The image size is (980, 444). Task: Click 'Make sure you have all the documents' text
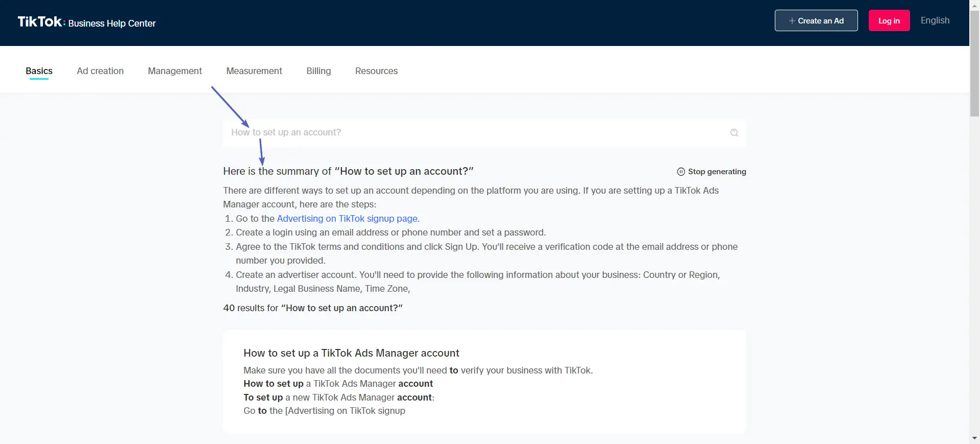coord(418,370)
